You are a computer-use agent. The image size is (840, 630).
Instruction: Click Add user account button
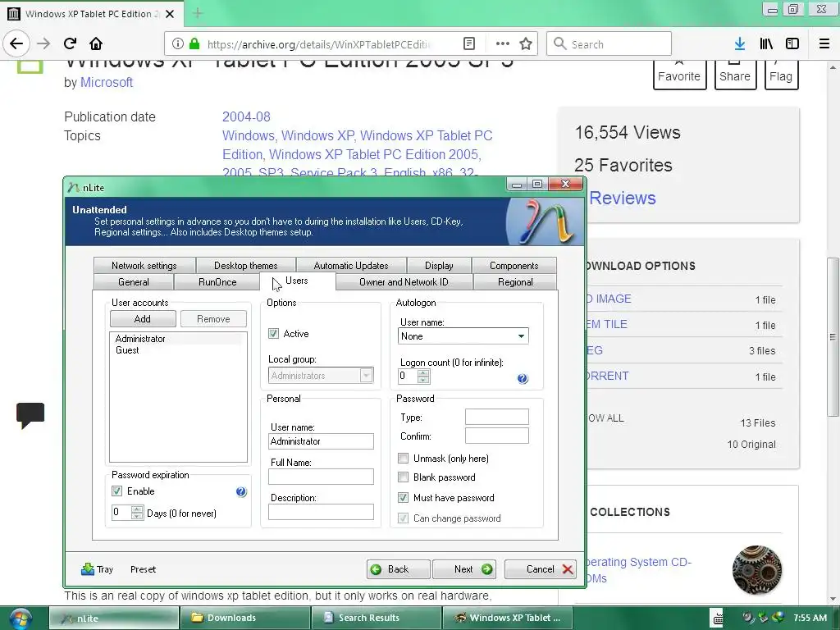coord(143,319)
